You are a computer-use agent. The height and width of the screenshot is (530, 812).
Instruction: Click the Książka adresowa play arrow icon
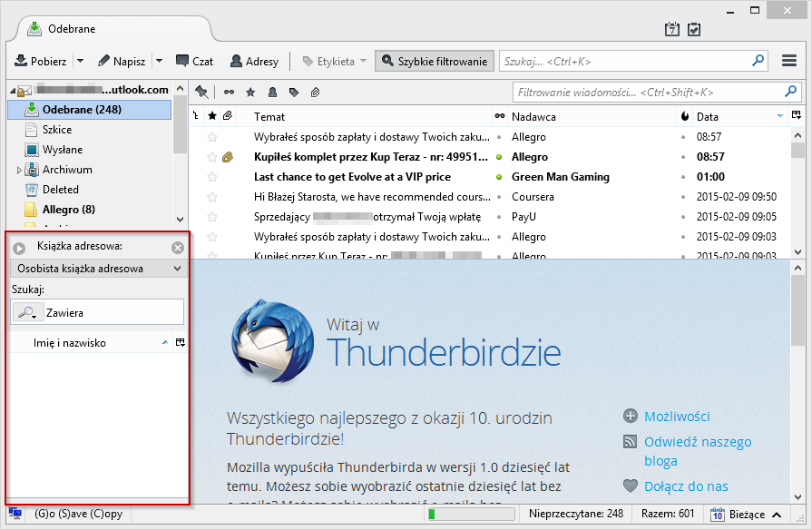[x=19, y=248]
